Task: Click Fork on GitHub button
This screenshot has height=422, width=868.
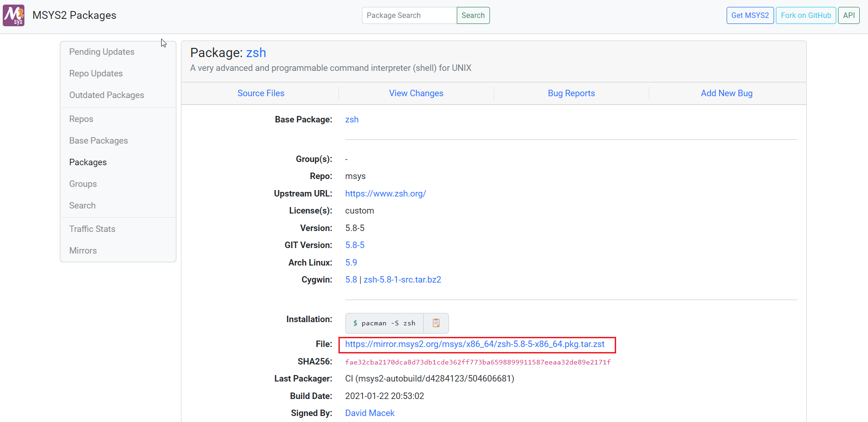Action: [x=805, y=16]
